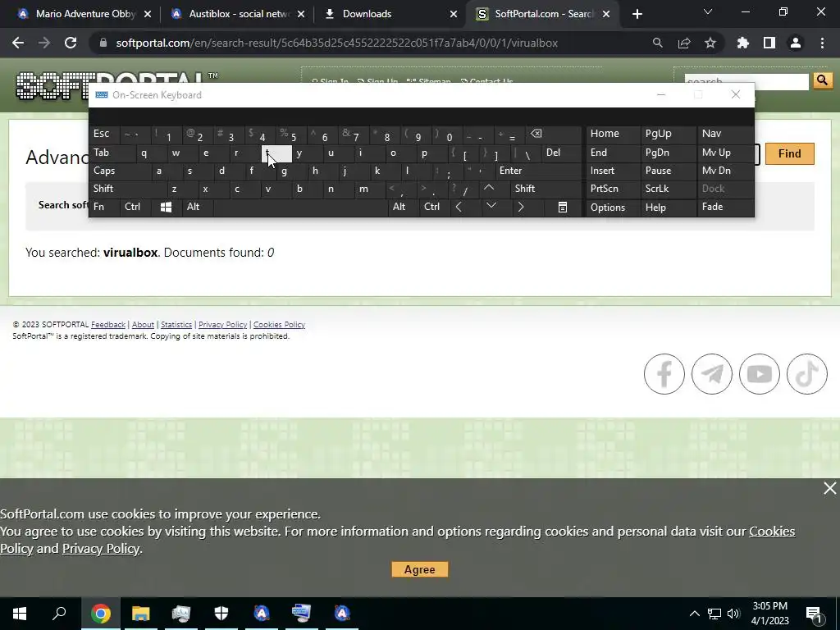
Task: Toggle left Alt key on On-Screen Keyboard
Action: point(197,207)
